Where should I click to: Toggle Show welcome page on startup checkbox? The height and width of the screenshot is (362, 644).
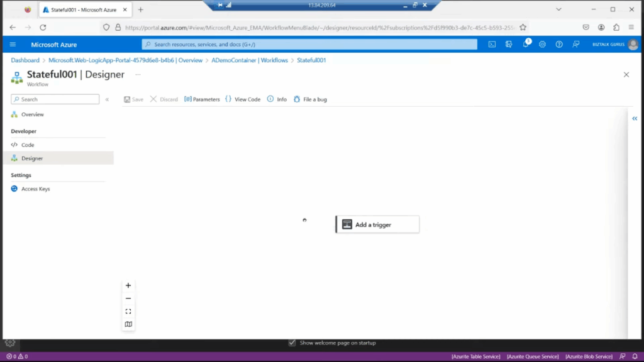click(292, 343)
